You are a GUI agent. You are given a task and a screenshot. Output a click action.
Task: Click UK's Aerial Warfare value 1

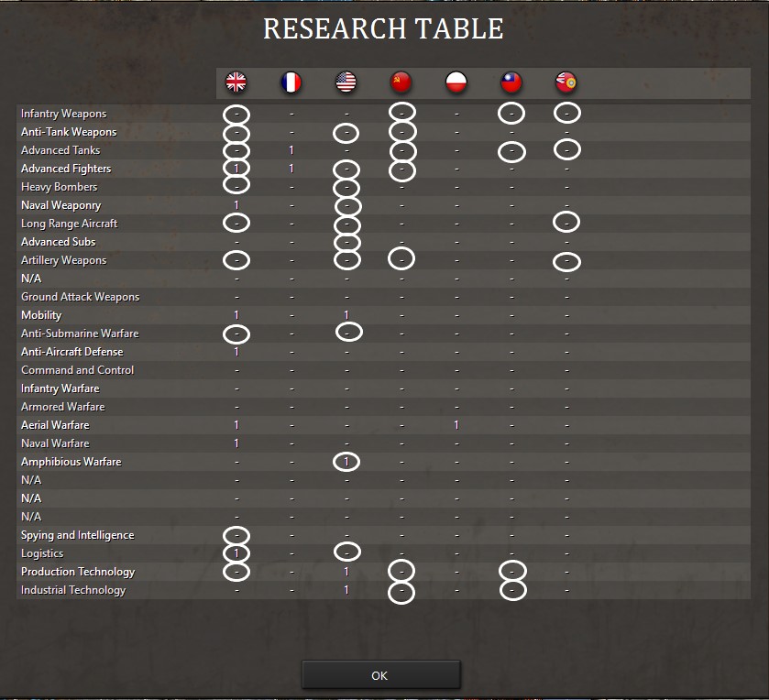coord(236,425)
